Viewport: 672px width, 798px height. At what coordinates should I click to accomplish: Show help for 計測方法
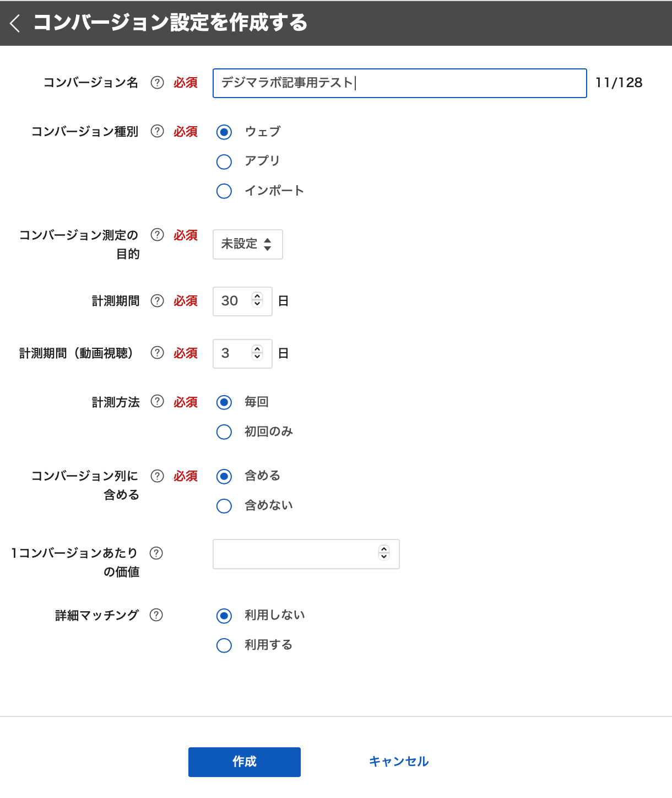(x=158, y=402)
